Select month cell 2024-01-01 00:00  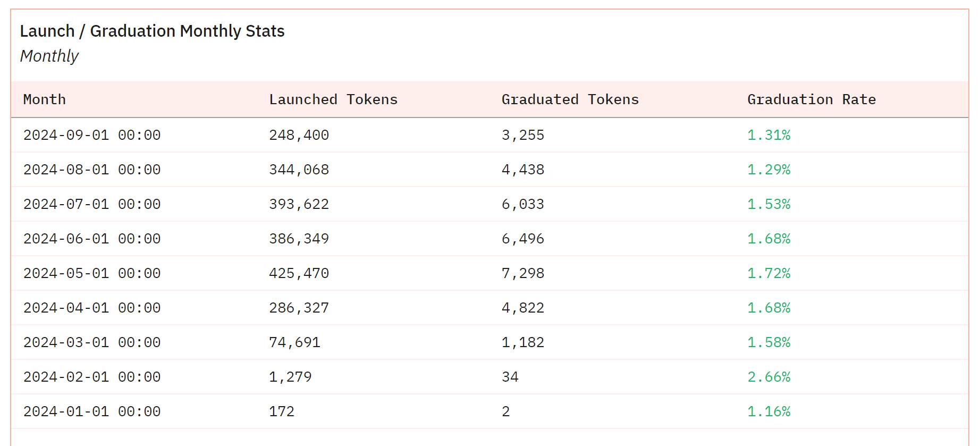(92, 411)
